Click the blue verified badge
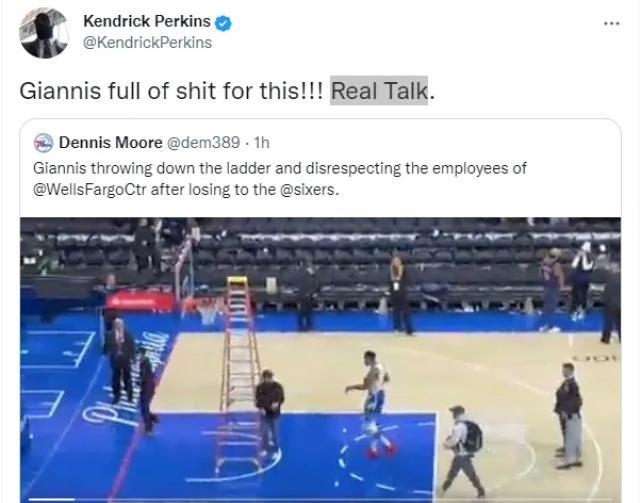The height and width of the screenshot is (503, 641). (x=223, y=23)
